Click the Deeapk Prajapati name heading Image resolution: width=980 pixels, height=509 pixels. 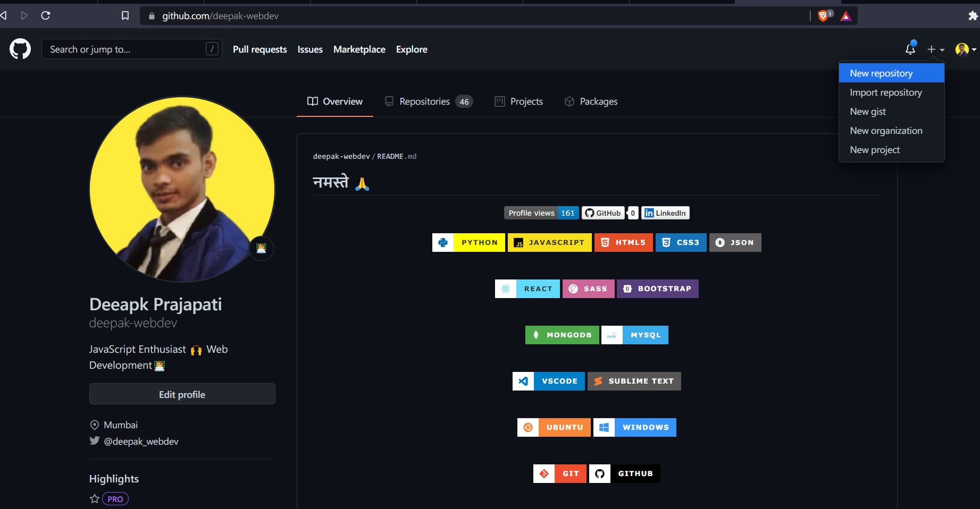click(155, 304)
